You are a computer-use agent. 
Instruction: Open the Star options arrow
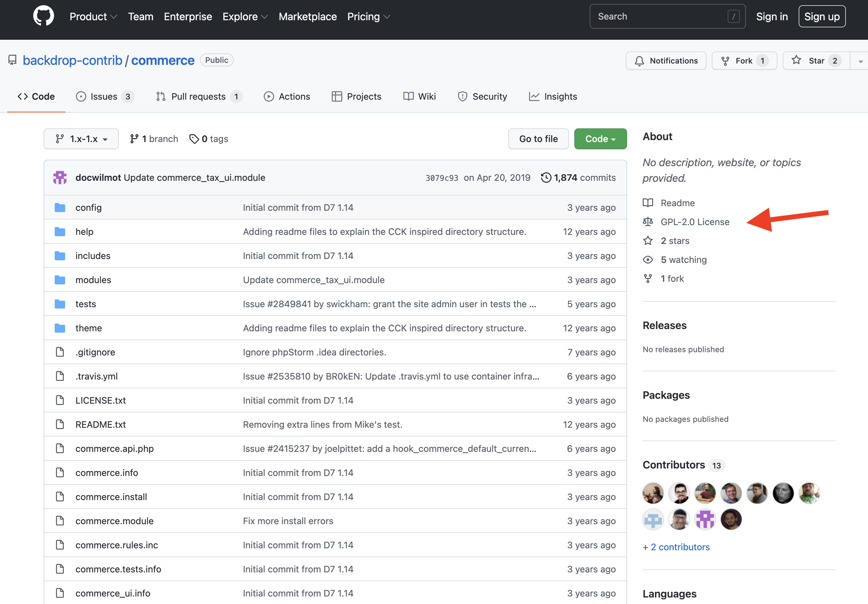(861, 61)
